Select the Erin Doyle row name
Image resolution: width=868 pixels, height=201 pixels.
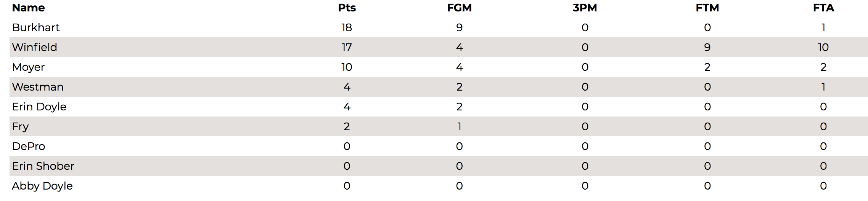tap(39, 107)
